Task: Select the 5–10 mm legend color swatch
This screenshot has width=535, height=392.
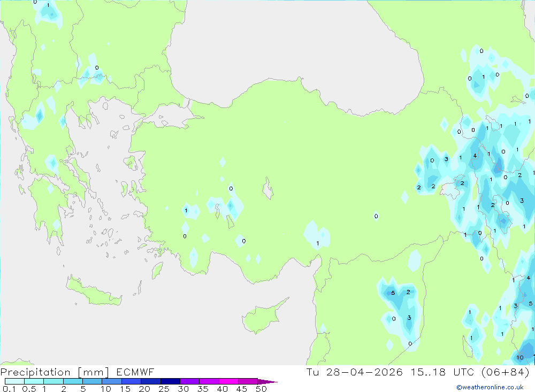Action: 92,381
